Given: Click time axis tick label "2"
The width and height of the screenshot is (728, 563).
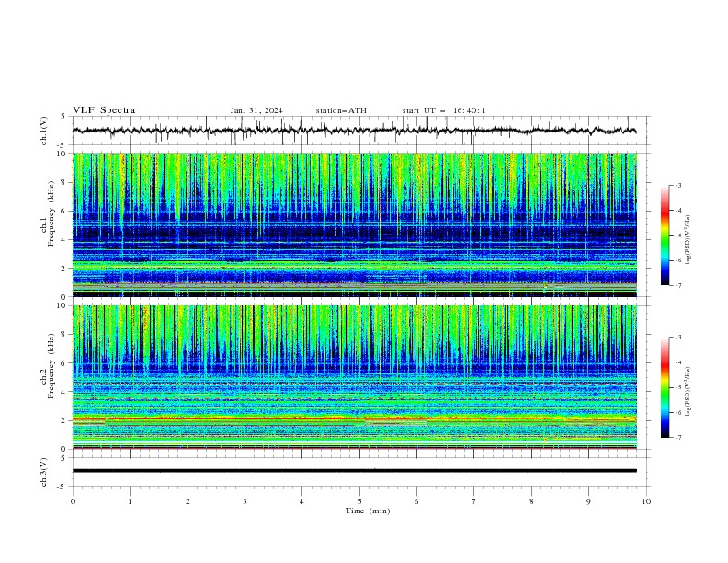Looking at the screenshot, I should click(x=188, y=501).
